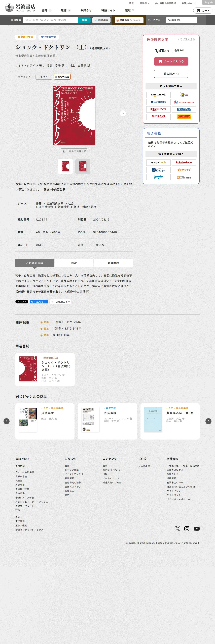Open the article 〈特集〉3.11から15年
215x644 pixels.
pyautogui.click(x=70, y=322)
